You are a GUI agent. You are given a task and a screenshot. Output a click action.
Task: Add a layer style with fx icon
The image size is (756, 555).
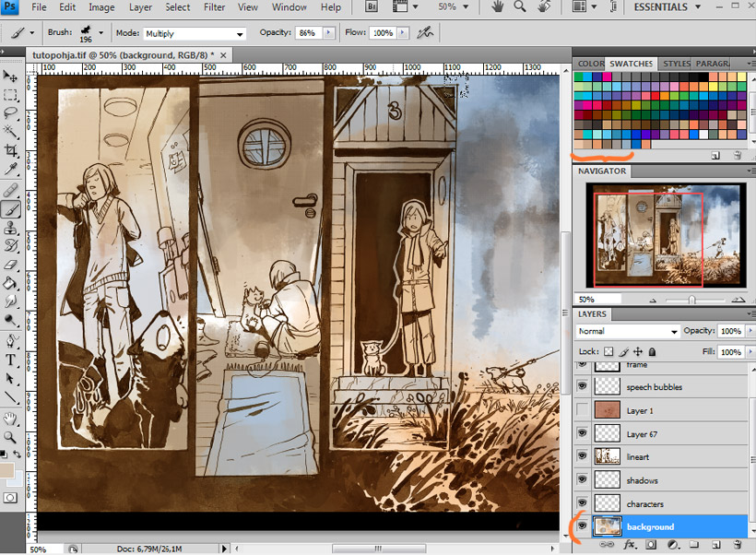[x=631, y=546]
